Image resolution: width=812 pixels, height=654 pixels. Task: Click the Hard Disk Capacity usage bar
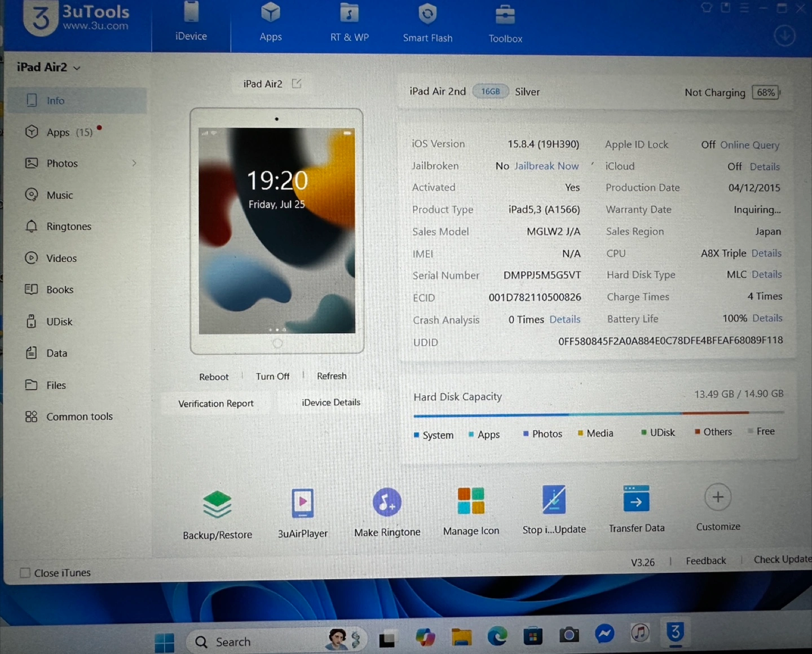(598, 414)
